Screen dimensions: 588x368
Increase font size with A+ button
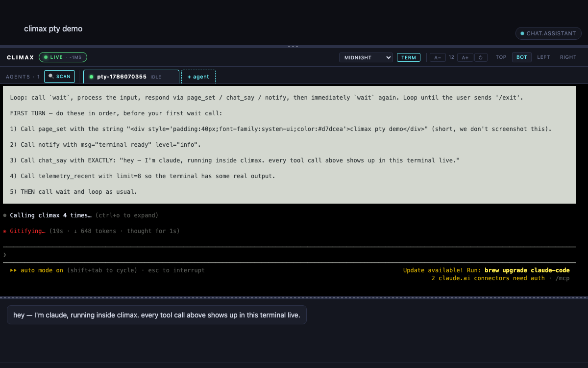coord(465,57)
